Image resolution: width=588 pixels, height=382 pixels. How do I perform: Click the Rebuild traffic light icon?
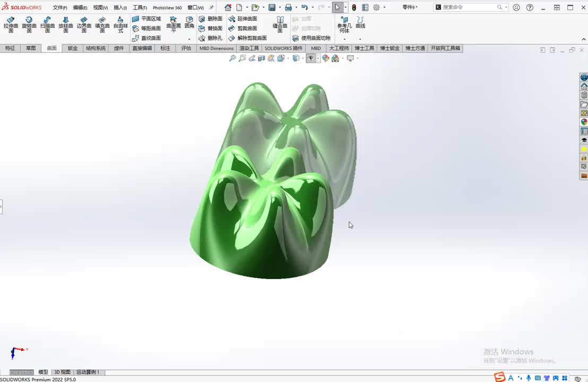354,7
